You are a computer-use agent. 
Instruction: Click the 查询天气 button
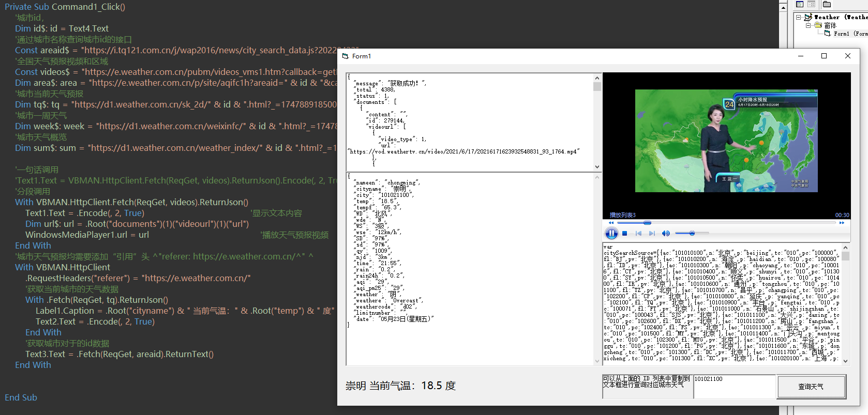811,387
